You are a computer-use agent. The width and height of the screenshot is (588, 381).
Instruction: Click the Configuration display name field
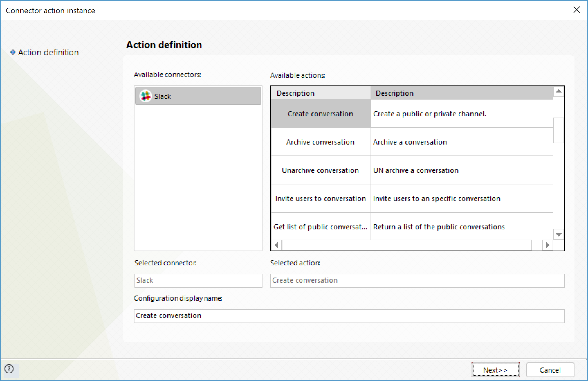349,316
